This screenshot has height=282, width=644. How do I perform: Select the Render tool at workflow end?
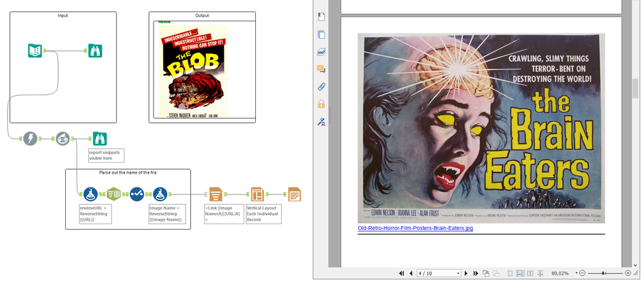[294, 194]
